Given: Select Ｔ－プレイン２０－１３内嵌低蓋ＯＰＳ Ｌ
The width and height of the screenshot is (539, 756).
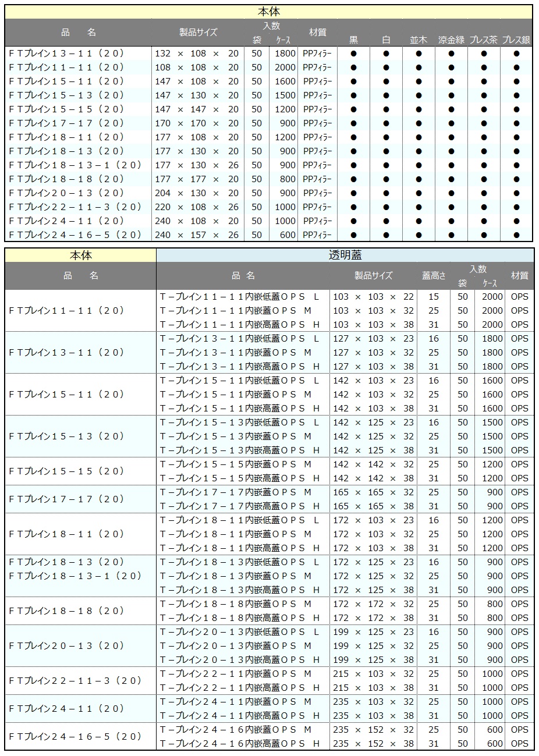Looking at the screenshot, I should [x=240, y=632].
